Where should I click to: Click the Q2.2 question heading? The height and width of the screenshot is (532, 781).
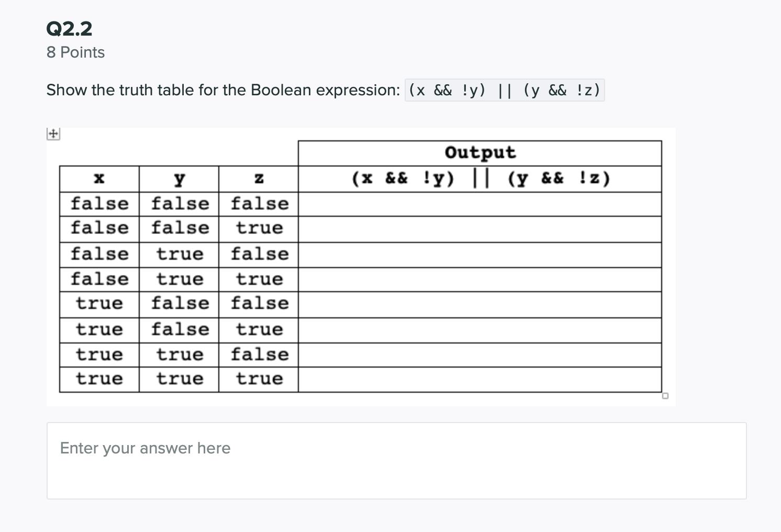click(x=70, y=29)
